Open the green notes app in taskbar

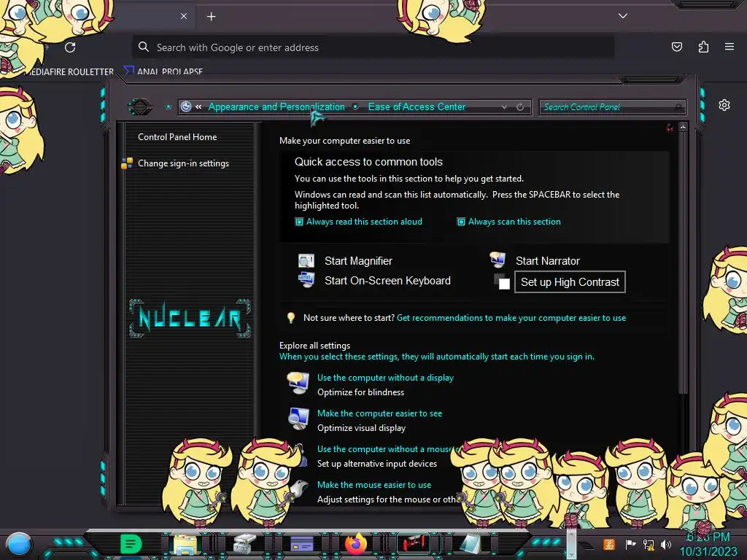click(x=131, y=544)
